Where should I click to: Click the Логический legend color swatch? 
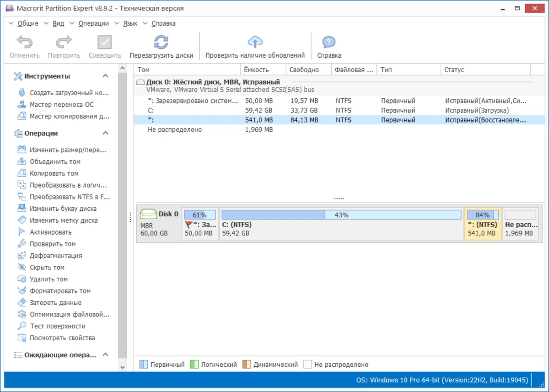(x=194, y=365)
